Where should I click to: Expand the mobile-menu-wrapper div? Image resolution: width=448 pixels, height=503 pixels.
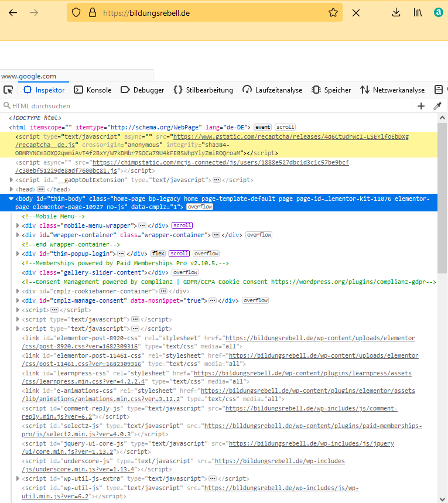point(18,225)
